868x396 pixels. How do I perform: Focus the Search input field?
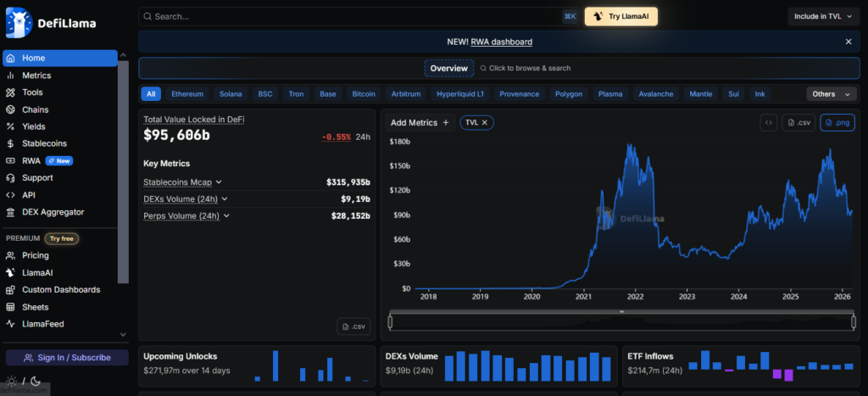click(x=352, y=16)
